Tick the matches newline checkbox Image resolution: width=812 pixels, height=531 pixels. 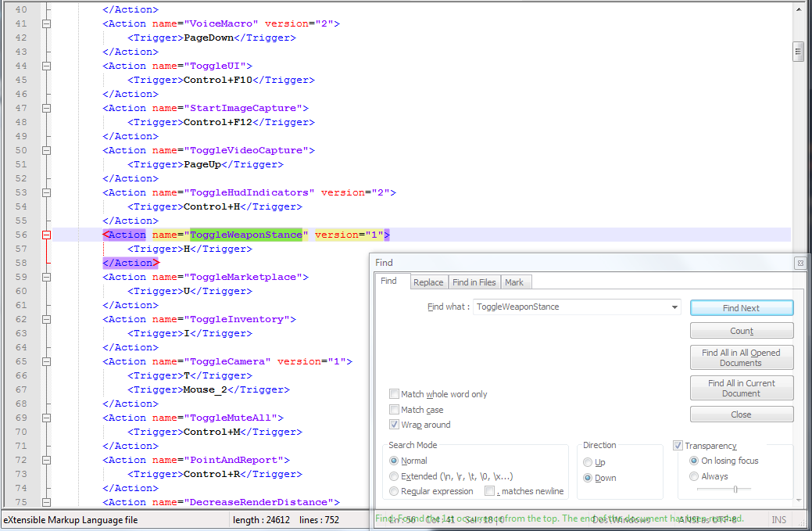(489, 491)
